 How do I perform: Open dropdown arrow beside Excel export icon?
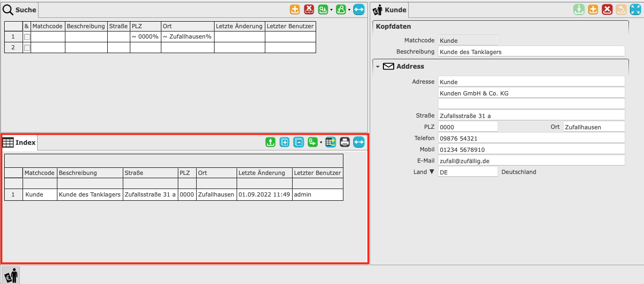[320, 142]
